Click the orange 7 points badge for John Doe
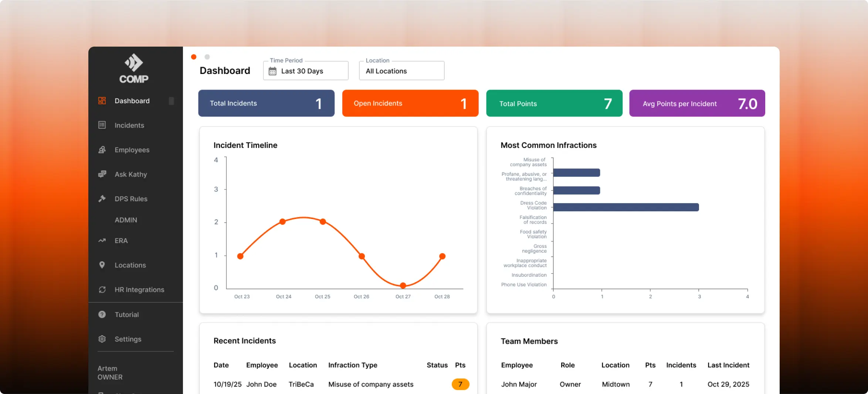Image resolution: width=868 pixels, height=394 pixels. (x=460, y=384)
